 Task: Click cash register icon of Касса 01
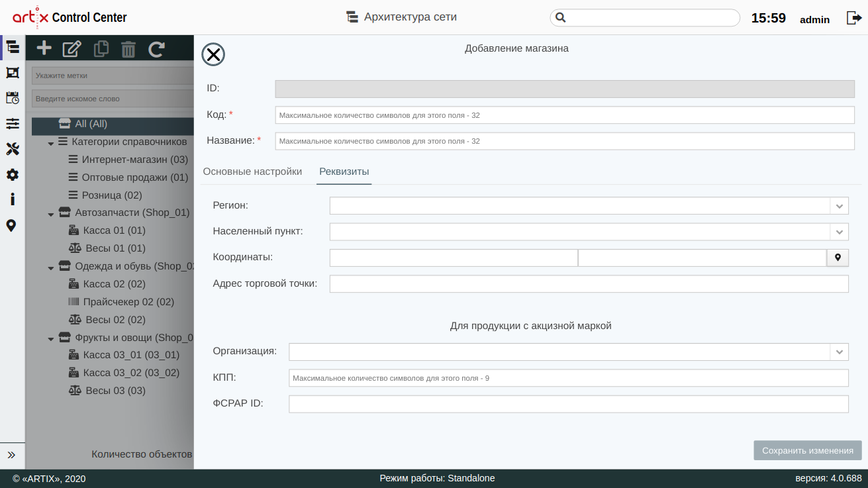coord(74,230)
